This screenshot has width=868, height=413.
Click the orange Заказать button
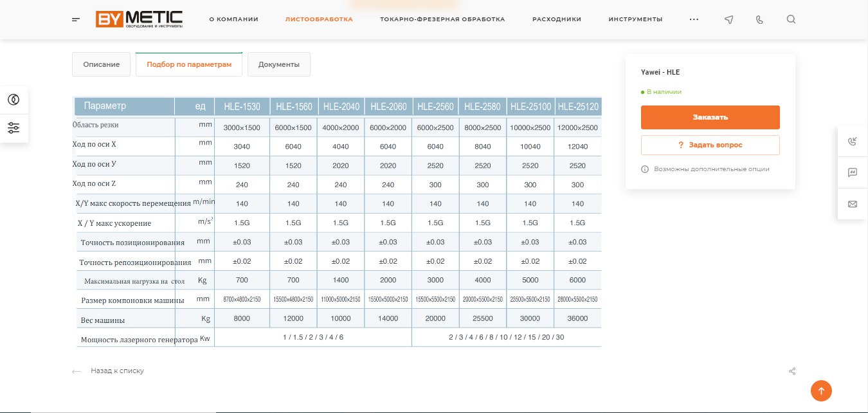tap(710, 117)
